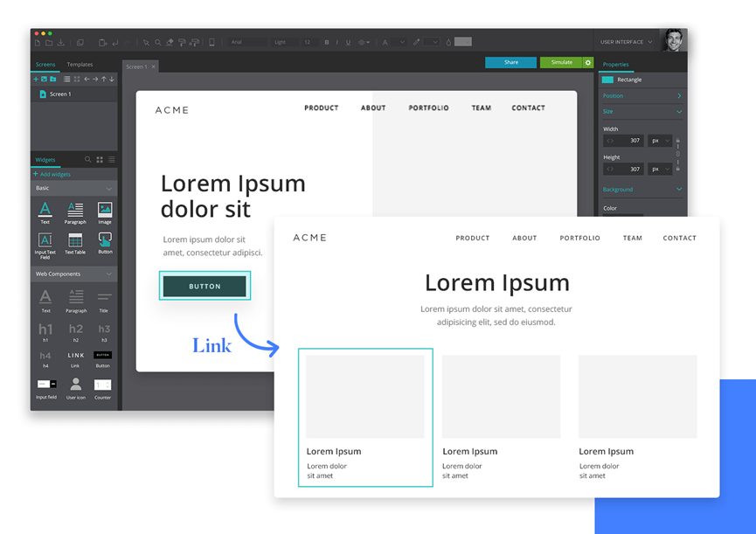
Task: Collapse the Size section
Action: point(679,112)
